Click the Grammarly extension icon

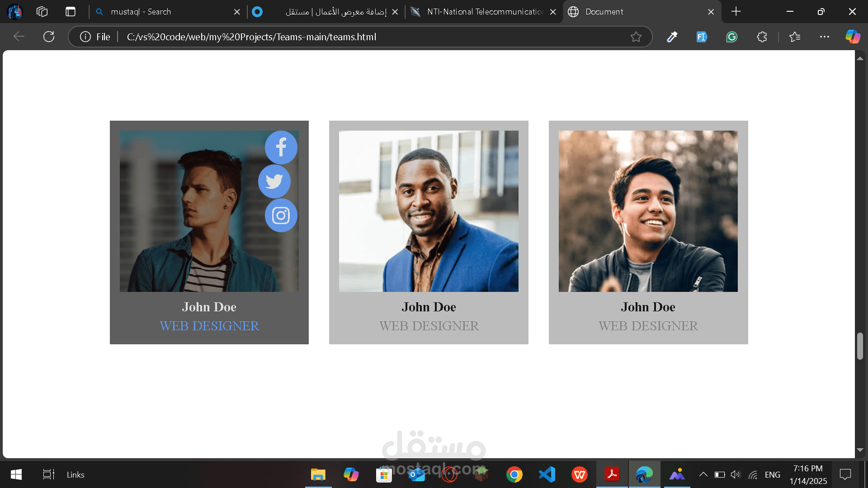click(x=731, y=37)
